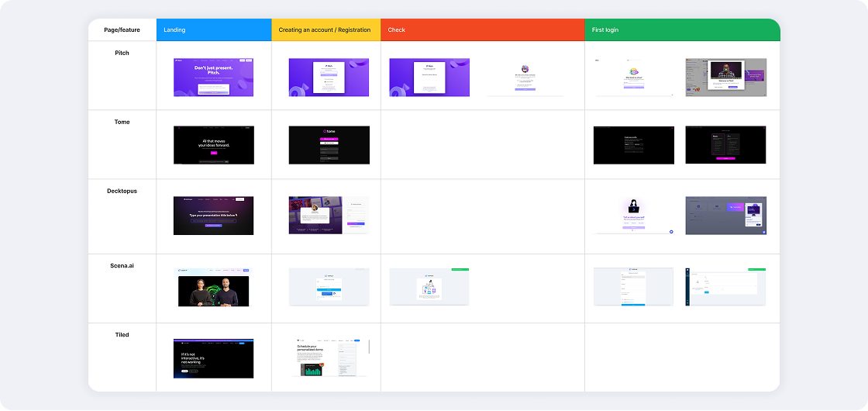Screen dimensions: 868x411
Task: Open Tome landing thumbnail "AI that moves your ideas forward"
Action: click(214, 145)
